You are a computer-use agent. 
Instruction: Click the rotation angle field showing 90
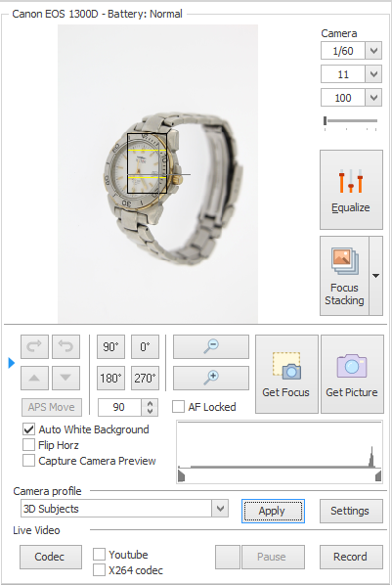coord(119,407)
